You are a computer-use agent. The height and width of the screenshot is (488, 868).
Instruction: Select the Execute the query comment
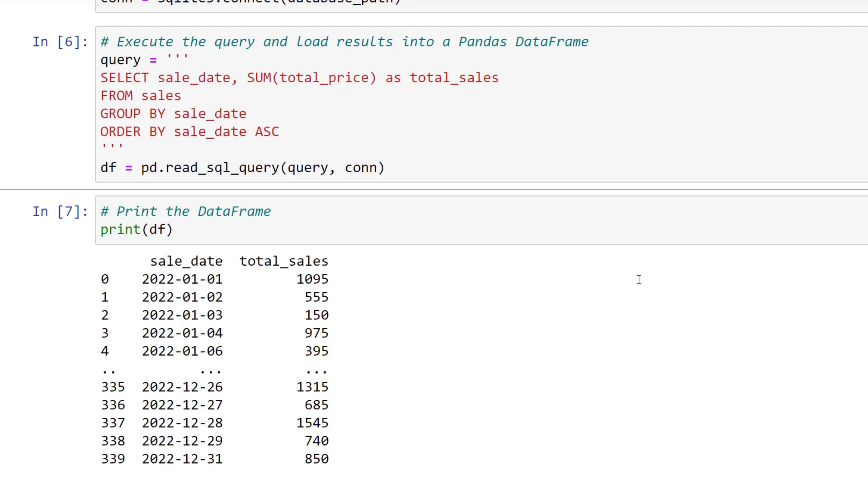pos(344,41)
